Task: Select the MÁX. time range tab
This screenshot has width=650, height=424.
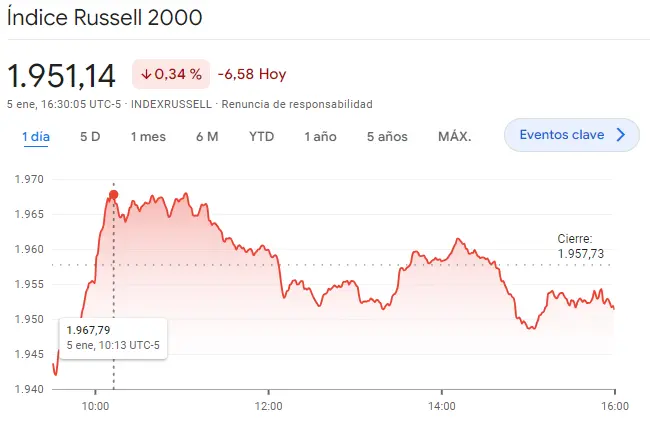Action: (454, 136)
